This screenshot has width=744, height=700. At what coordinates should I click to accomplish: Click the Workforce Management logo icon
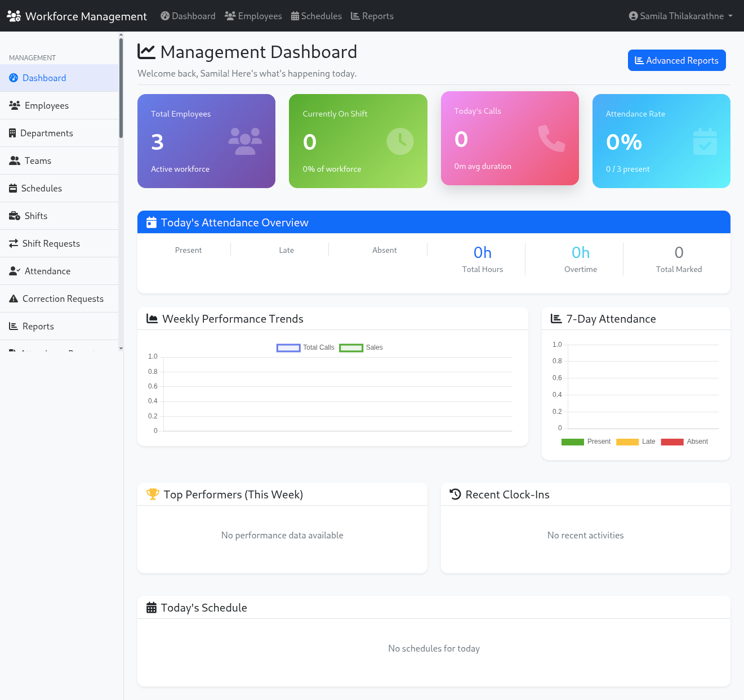click(14, 16)
